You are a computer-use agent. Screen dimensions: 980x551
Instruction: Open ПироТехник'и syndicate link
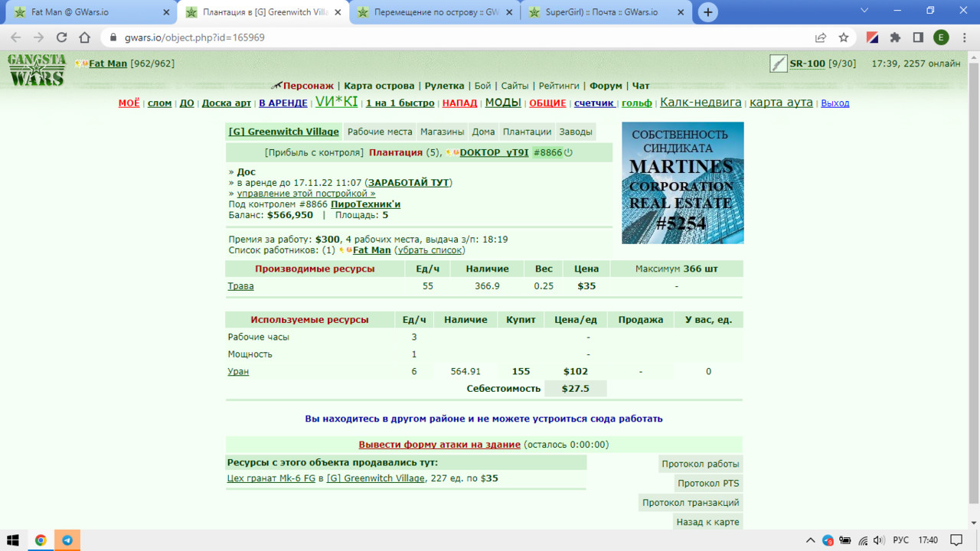coord(365,204)
